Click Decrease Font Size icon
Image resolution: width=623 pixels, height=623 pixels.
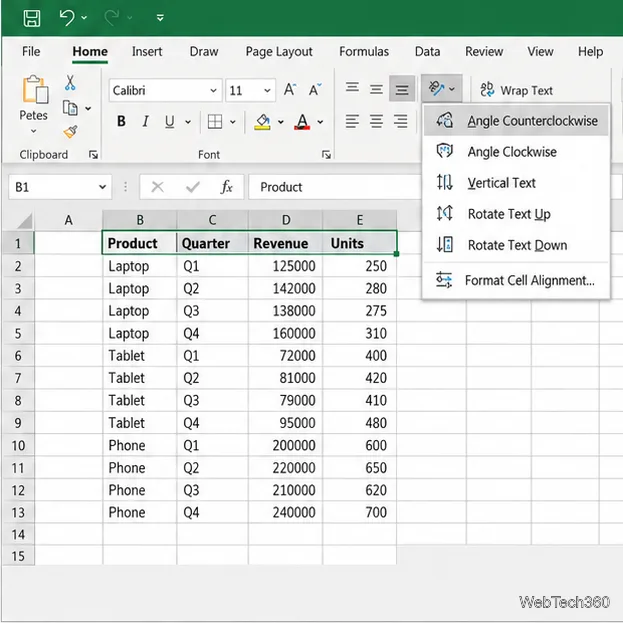(x=315, y=89)
